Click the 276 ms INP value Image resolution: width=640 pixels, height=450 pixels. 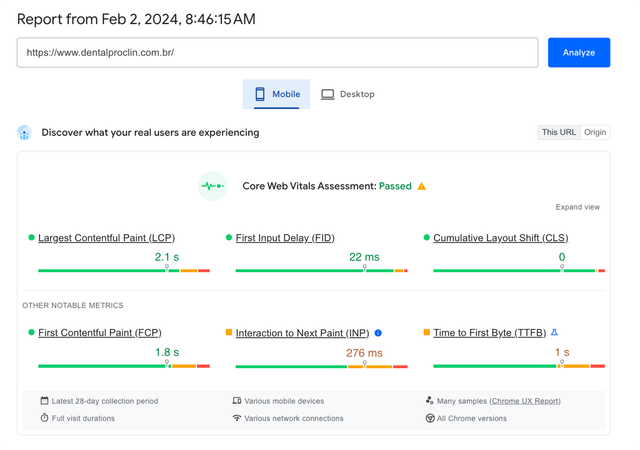[x=364, y=353]
